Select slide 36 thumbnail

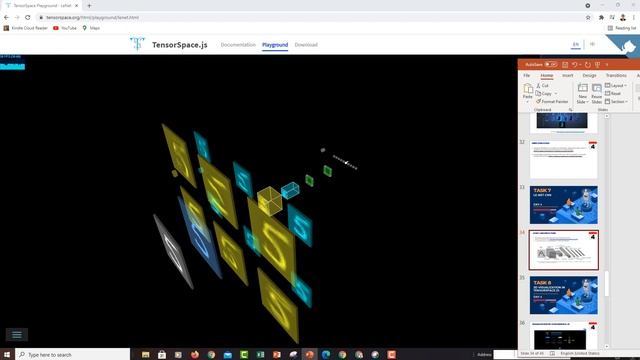564,336
